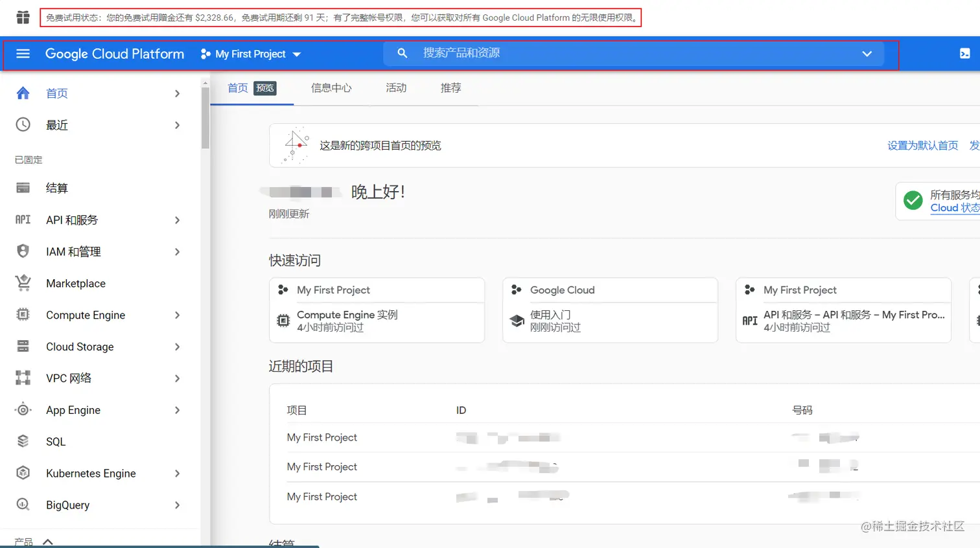
Task: Click the API icon in quick access card
Action: (x=750, y=320)
